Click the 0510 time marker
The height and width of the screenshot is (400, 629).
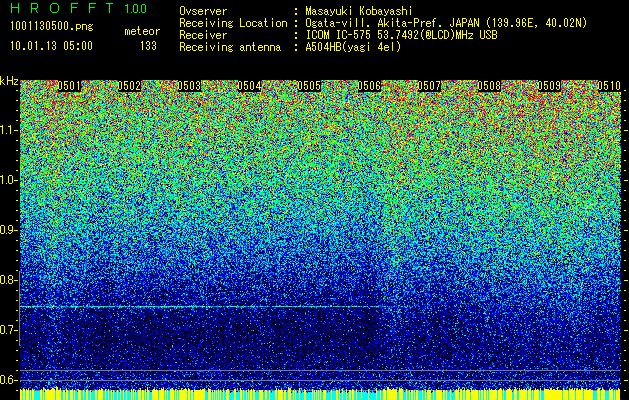609,86
